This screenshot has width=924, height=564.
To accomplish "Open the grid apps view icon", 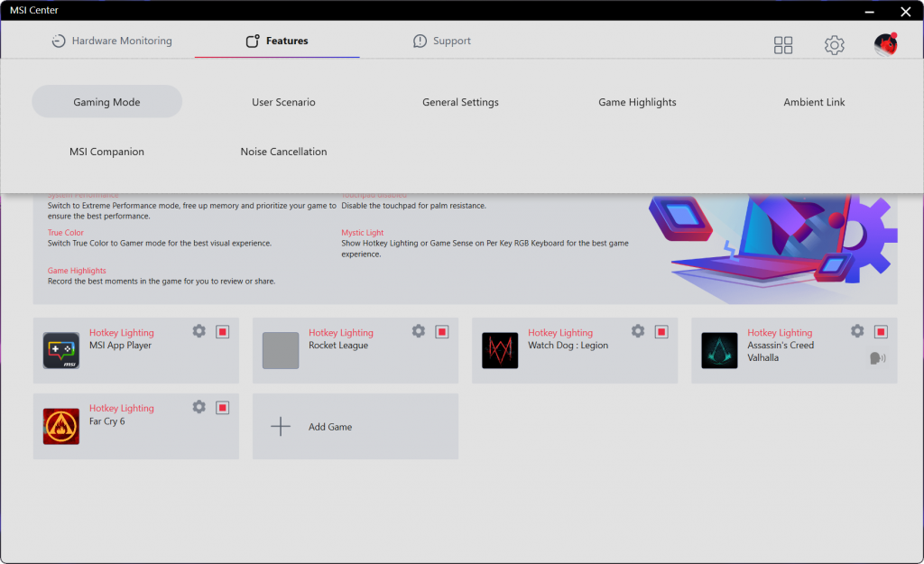I will click(783, 45).
